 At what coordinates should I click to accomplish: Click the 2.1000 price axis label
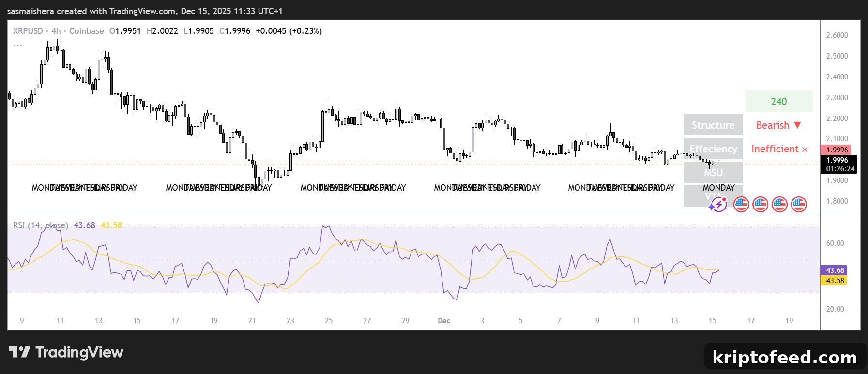[837, 139]
